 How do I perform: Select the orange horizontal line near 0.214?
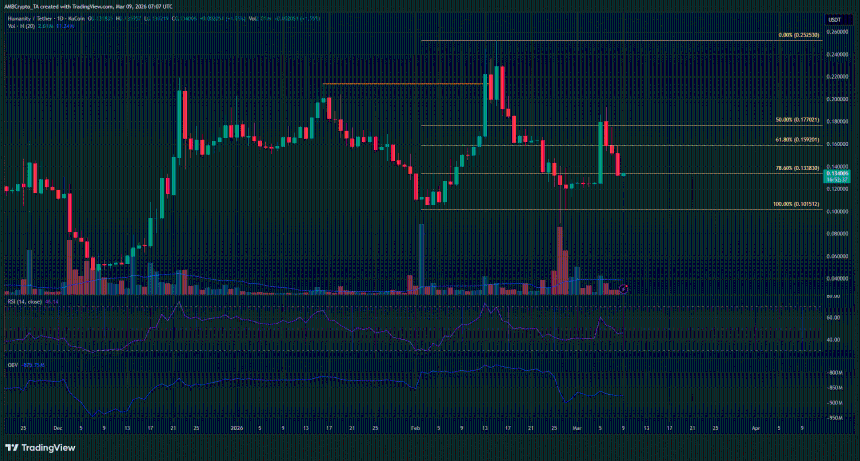(404, 84)
